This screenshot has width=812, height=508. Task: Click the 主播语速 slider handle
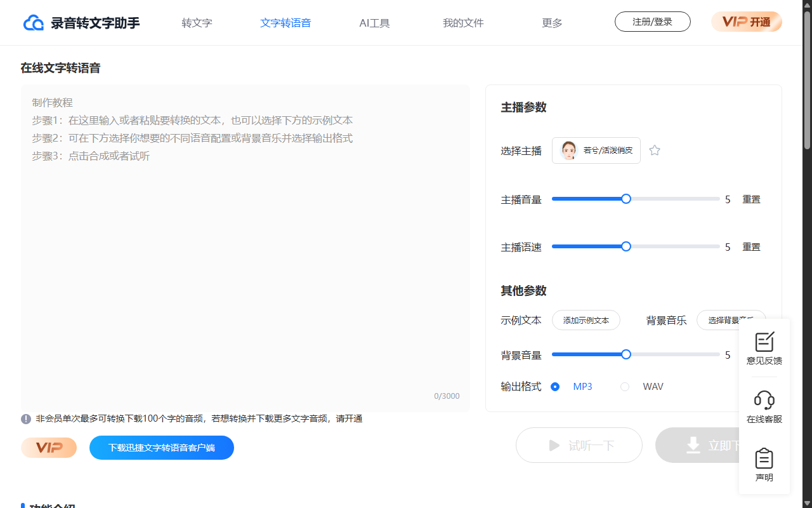coord(626,246)
